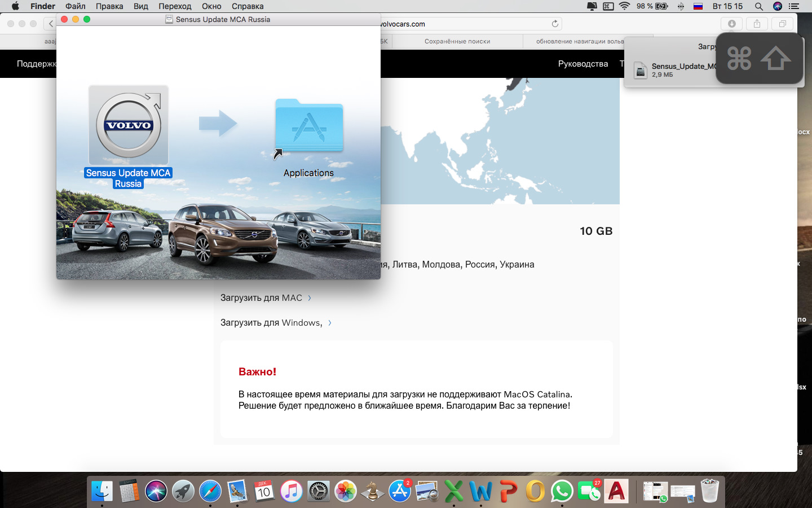
Task: Open Photos app in Dock
Action: (x=346, y=492)
